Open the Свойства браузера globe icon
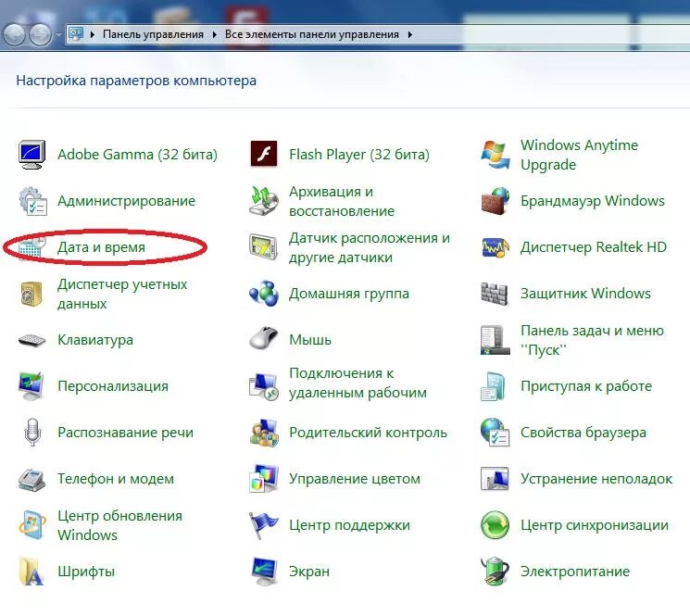This screenshot has width=690, height=616. (x=496, y=432)
